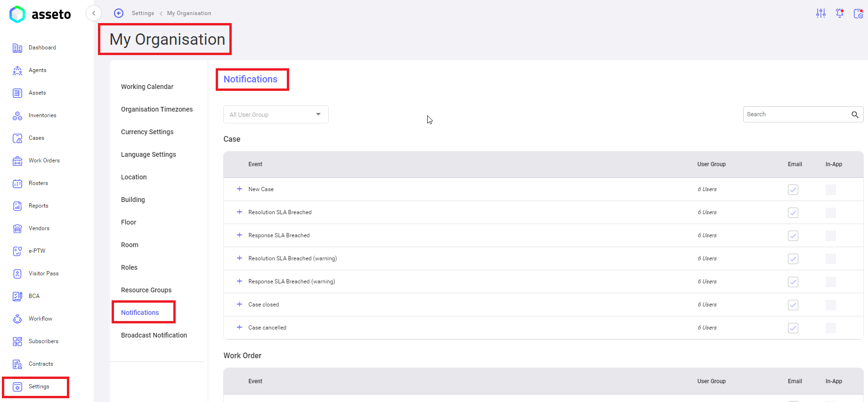This screenshot has width=868, height=402.
Task: Expand the Resolution SLA Breached row
Action: (239, 212)
